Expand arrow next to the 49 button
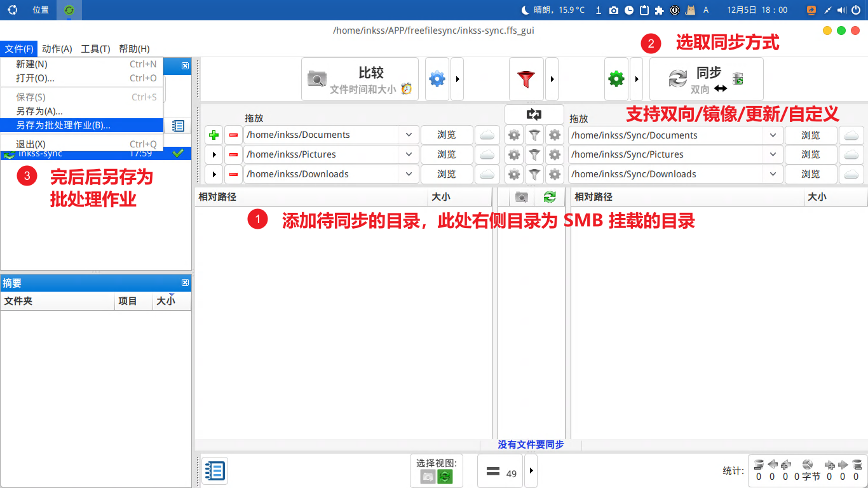 (x=531, y=472)
